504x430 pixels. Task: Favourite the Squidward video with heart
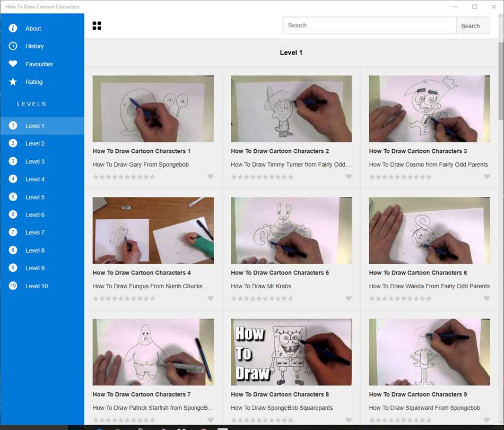point(487,420)
